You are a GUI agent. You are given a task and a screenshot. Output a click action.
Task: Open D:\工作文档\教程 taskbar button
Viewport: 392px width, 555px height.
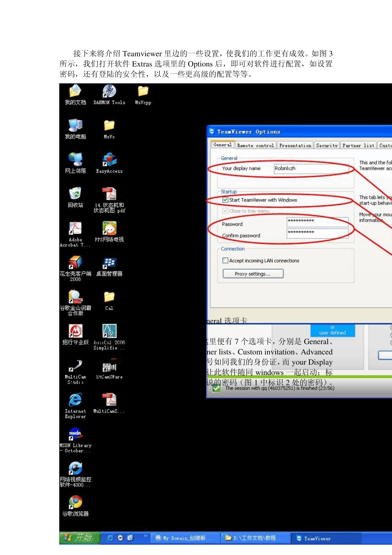coord(255,538)
